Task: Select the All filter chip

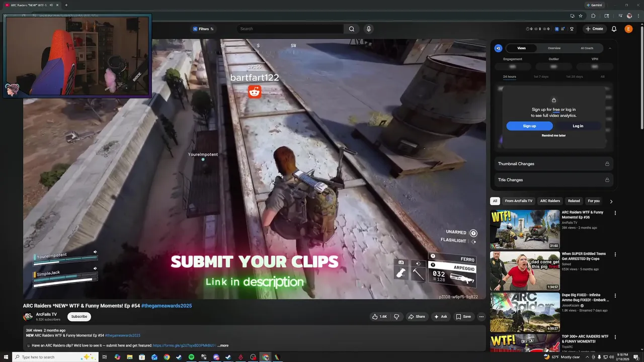Action: coord(495,201)
